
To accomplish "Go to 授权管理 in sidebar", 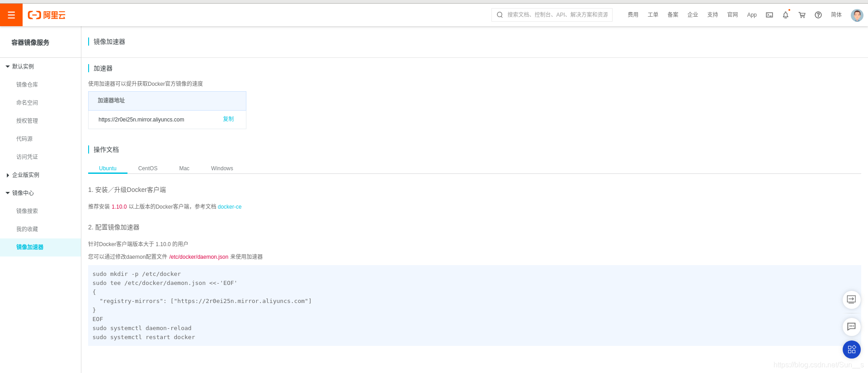I will coord(27,121).
